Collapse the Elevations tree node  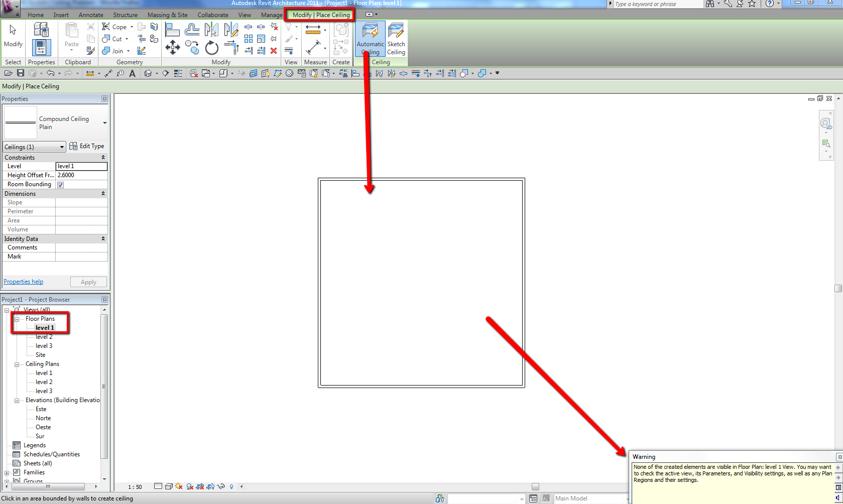pos(17,400)
